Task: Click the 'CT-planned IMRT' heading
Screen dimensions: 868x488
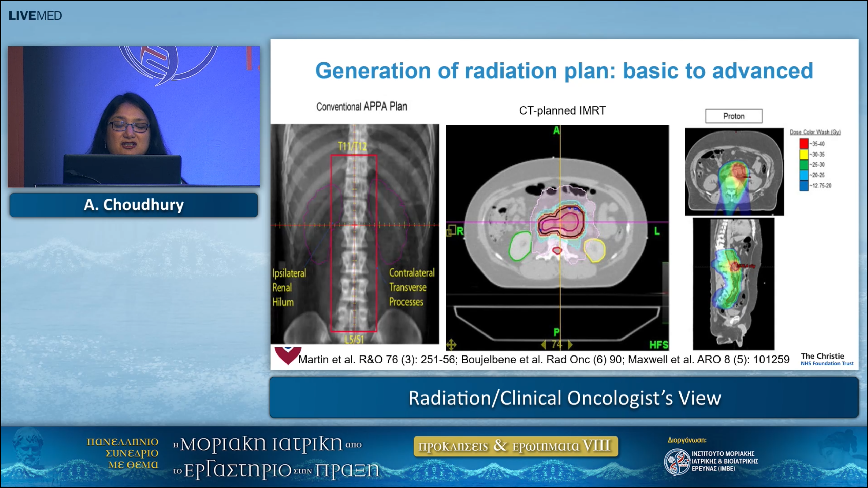Action: 562,111
